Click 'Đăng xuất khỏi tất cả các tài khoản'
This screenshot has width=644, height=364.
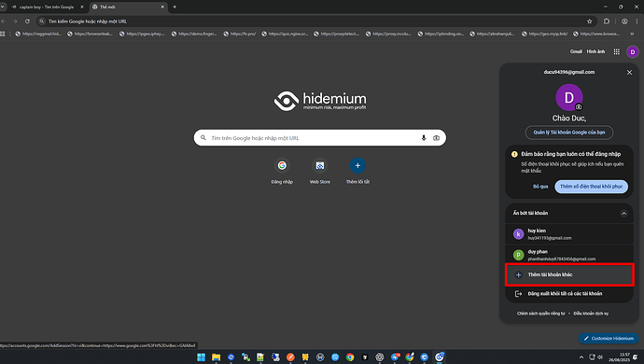point(569,294)
